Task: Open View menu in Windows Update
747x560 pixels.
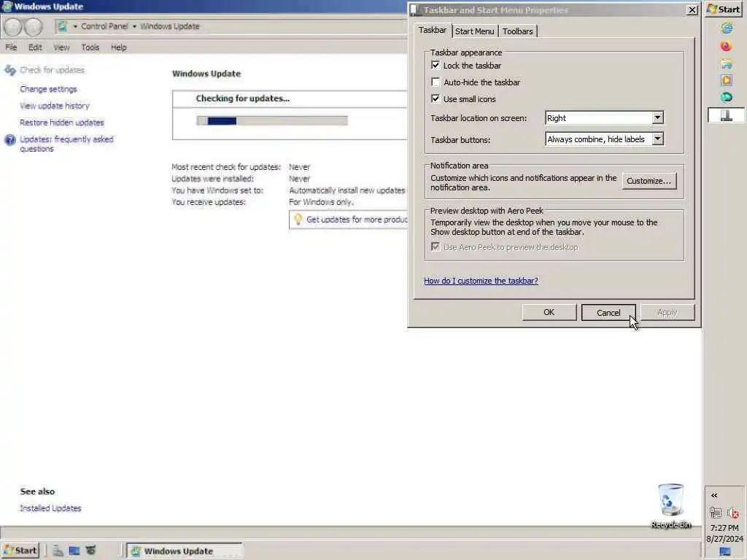Action: coord(61,47)
